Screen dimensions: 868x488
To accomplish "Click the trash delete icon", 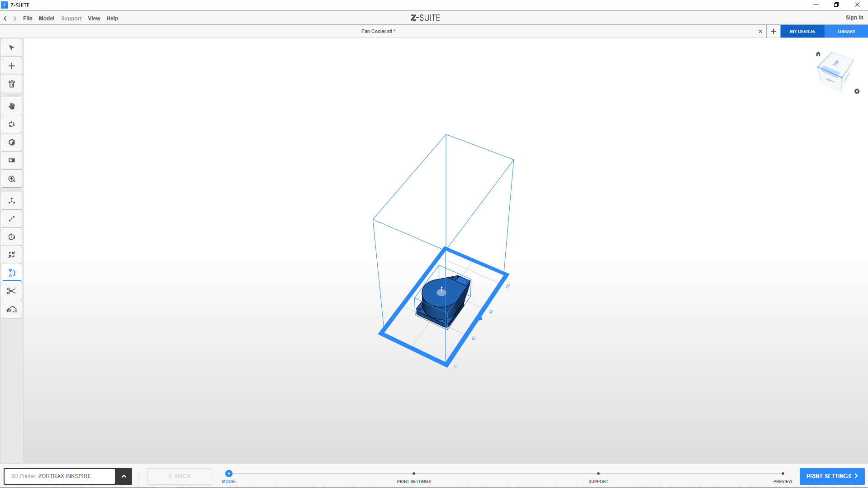I will (12, 84).
